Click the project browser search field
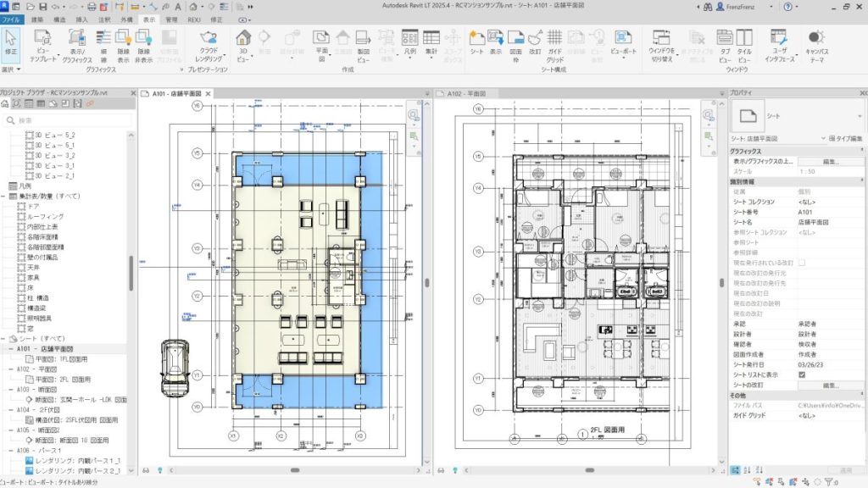 point(68,120)
